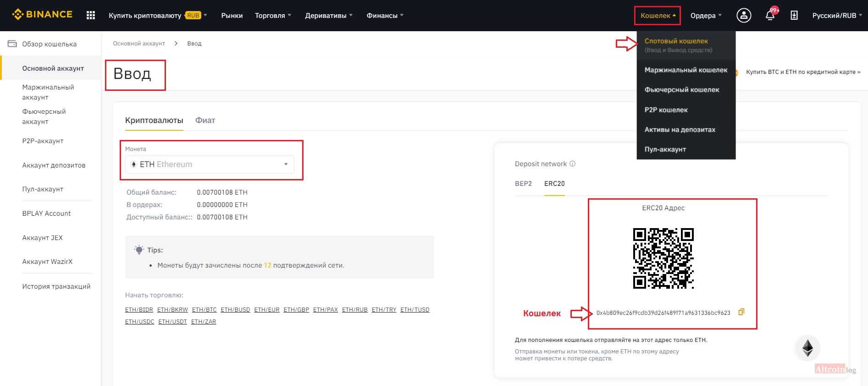The width and height of the screenshot is (868, 386).
Task: Open Аккаунт депозитов in sidebar
Action: point(54,165)
